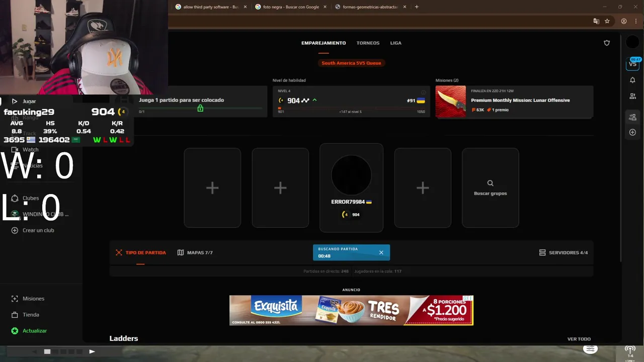
Task: Open the party chat icon in right sidebar
Action: 632,117
